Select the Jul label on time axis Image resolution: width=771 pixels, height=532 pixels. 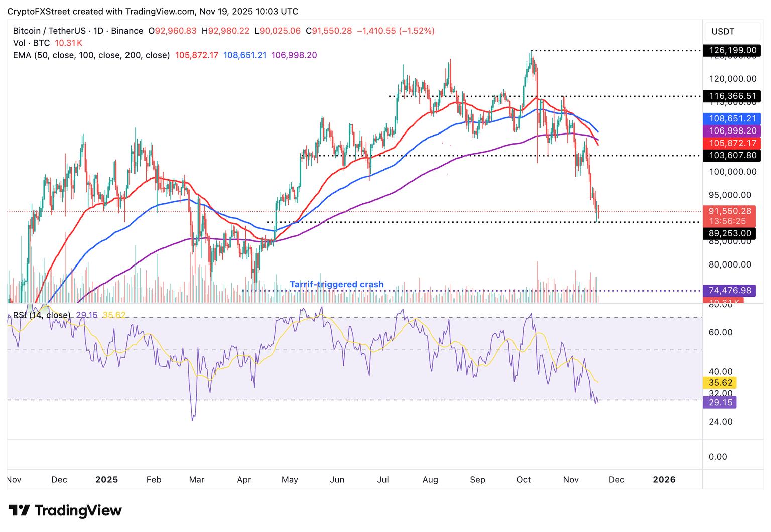point(382,480)
